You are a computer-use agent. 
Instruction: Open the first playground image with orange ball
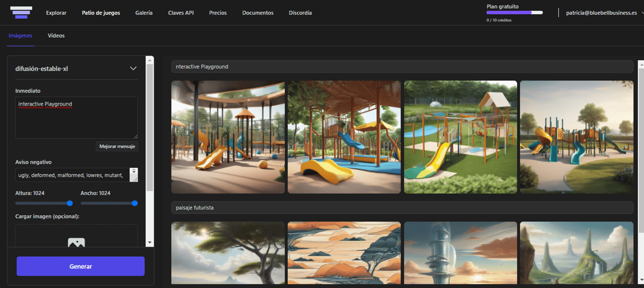[228, 137]
